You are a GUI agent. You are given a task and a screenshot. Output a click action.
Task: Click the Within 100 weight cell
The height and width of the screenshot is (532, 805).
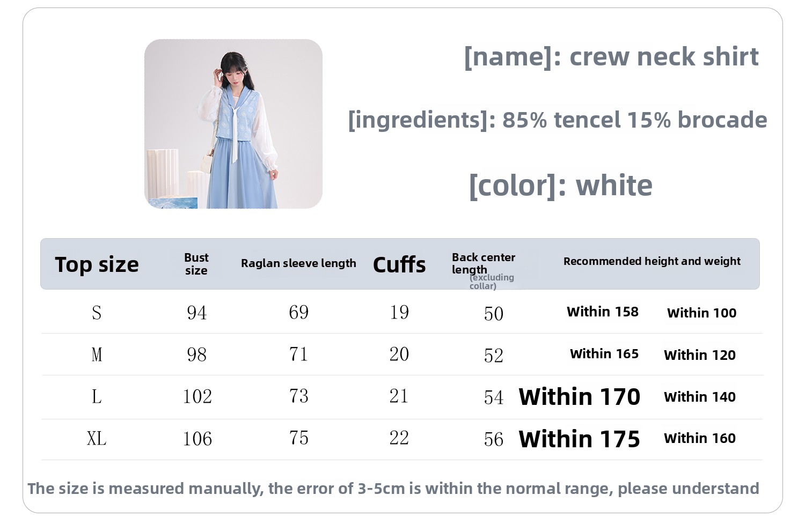tap(701, 313)
